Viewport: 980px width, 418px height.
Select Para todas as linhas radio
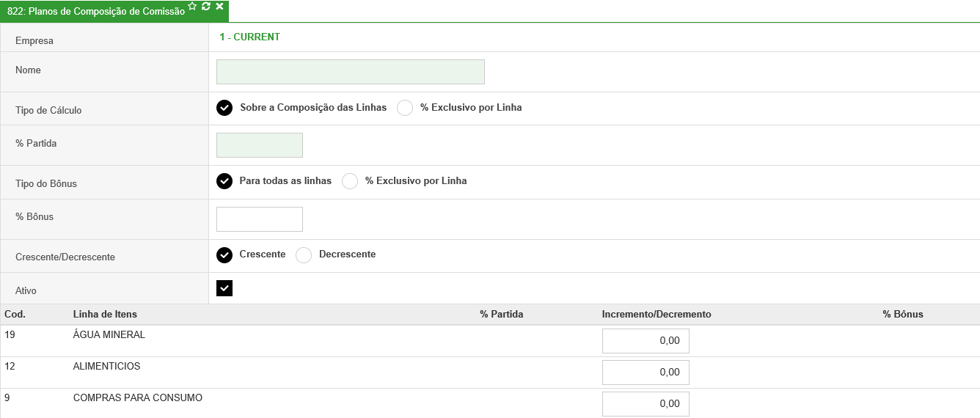224,181
